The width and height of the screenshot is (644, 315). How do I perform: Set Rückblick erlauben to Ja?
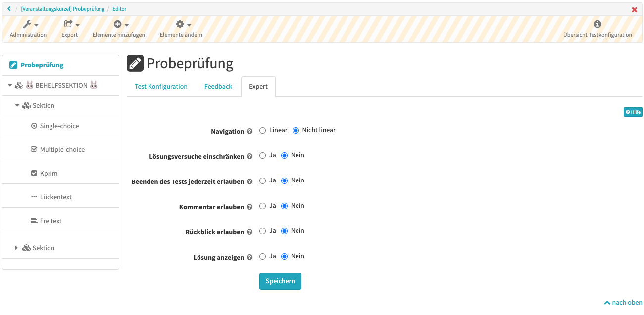(x=262, y=230)
